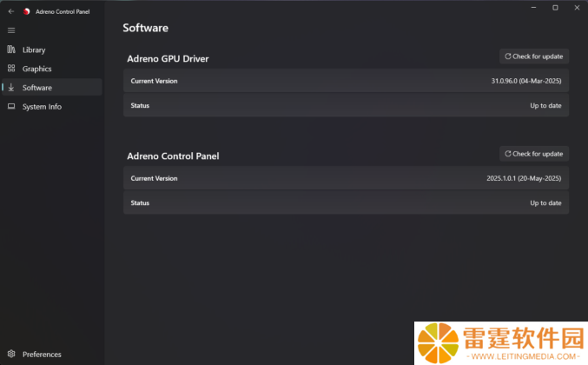Click the back arrow in title bar
The height and width of the screenshot is (365, 588).
11,11
